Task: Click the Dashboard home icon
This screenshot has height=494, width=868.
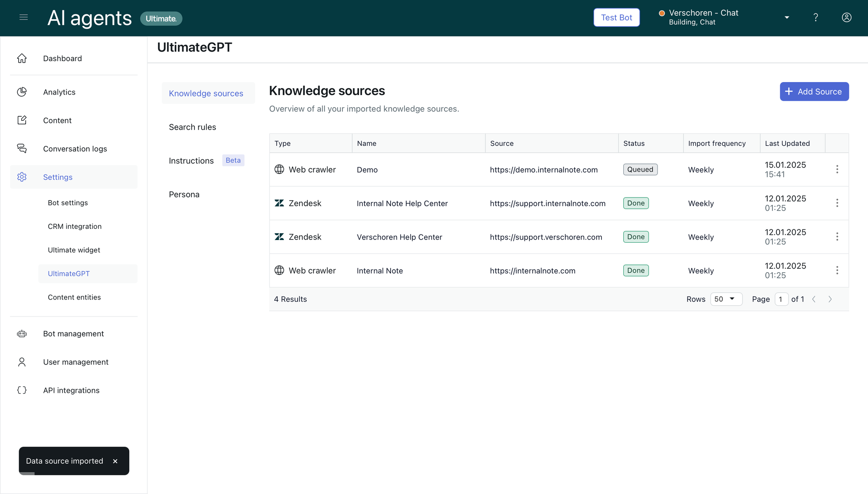Action: click(x=22, y=58)
